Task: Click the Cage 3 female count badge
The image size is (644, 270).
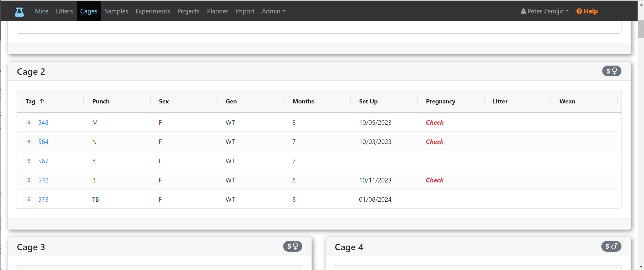Action: pyautogui.click(x=293, y=247)
